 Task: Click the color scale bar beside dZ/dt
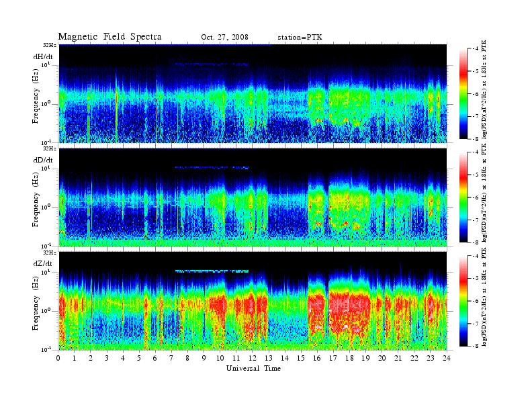463,301
